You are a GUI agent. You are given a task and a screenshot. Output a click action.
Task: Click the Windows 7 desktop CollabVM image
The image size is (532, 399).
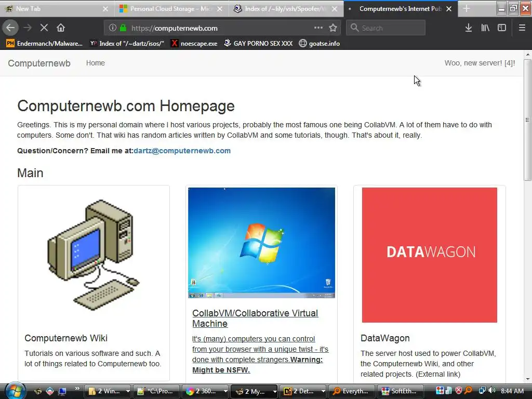[262, 243]
